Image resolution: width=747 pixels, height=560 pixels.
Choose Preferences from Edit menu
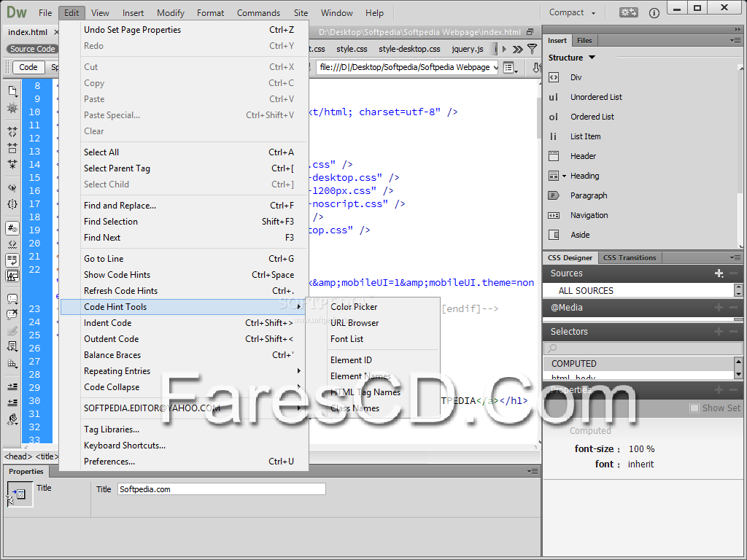pos(109,462)
